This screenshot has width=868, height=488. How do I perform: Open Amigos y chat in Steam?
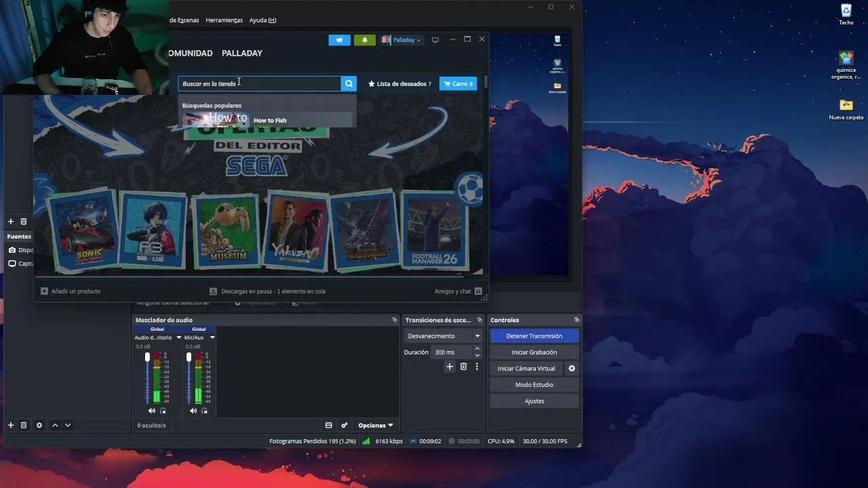458,291
